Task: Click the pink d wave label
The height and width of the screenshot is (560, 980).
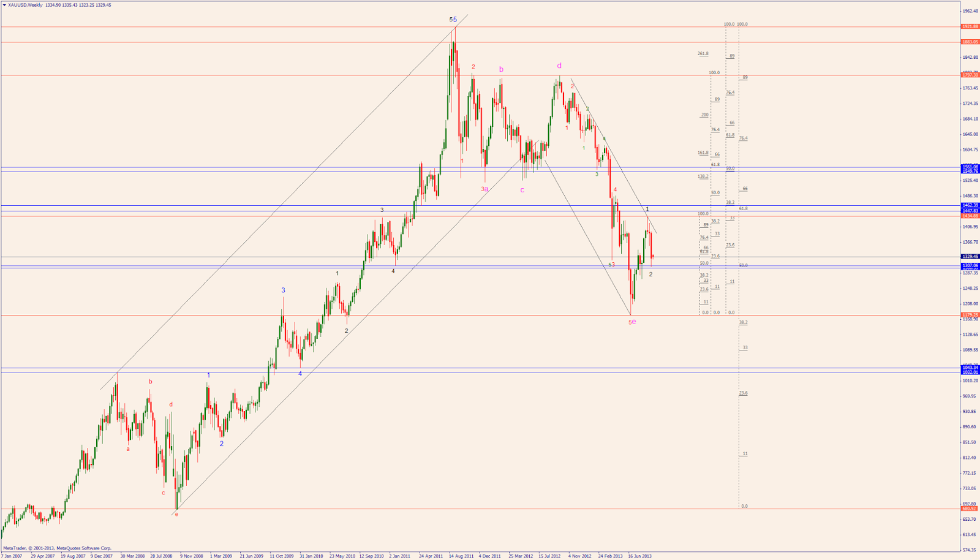Action: [x=559, y=66]
